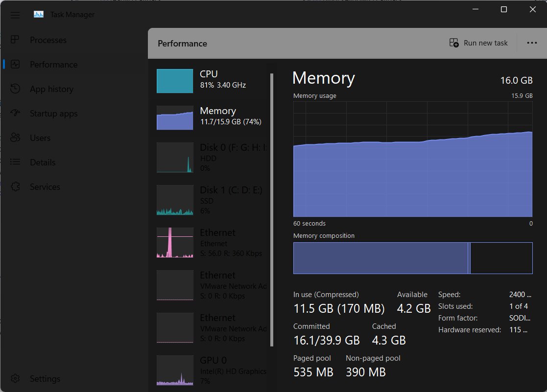Select the CPU graph thumbnail
The image size is (547, 392).
[175, 81]
